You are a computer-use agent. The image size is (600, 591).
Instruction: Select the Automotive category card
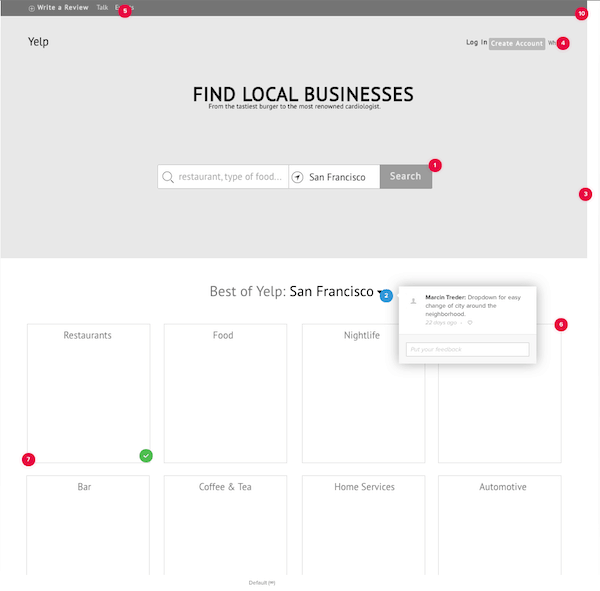point(500,525)
